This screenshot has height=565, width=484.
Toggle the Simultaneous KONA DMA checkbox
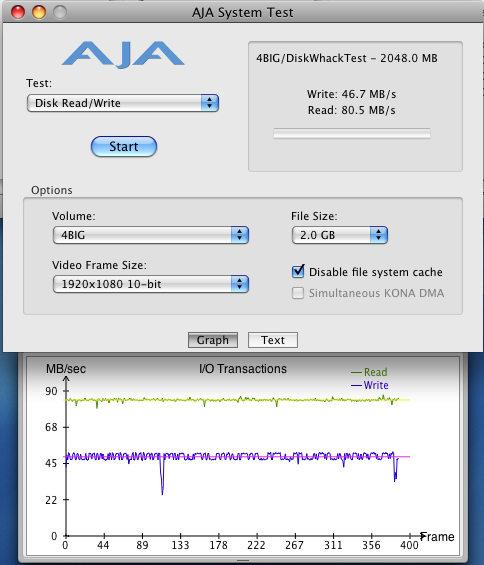[298, 293]
